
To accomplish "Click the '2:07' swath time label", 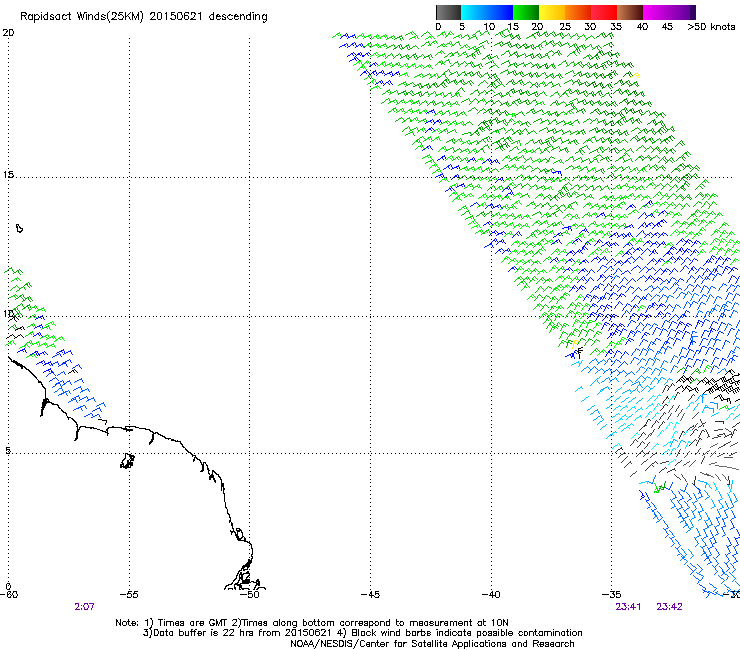I will pyautogui.click(x=84, y=607).
